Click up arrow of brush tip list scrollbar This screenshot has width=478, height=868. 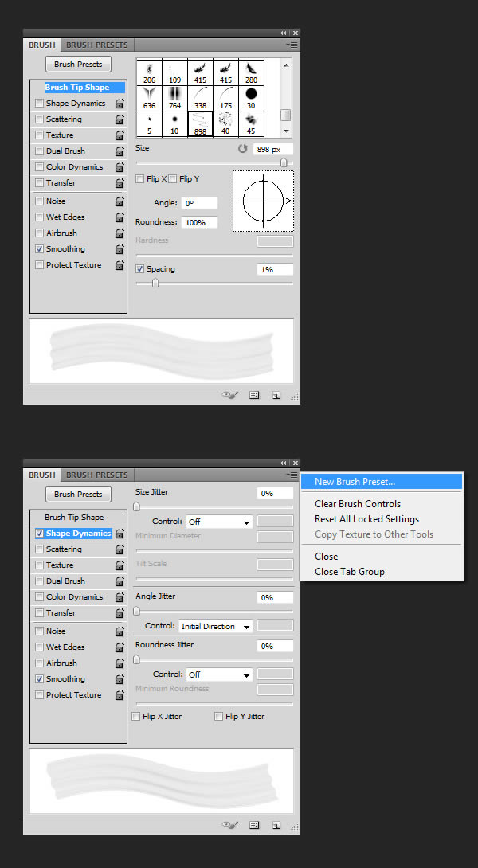(x=286, y=65)
